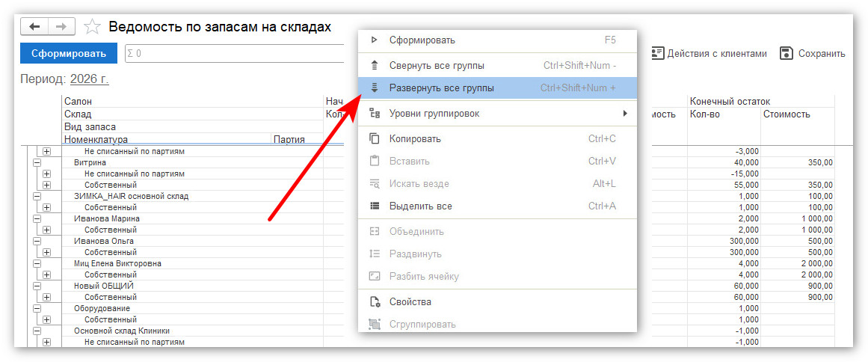Expand Собственный under ЗИМКА_HAIR основной склад
This screenshot has width=868, height=362.
pyautogui.click(x=47, y=208)
